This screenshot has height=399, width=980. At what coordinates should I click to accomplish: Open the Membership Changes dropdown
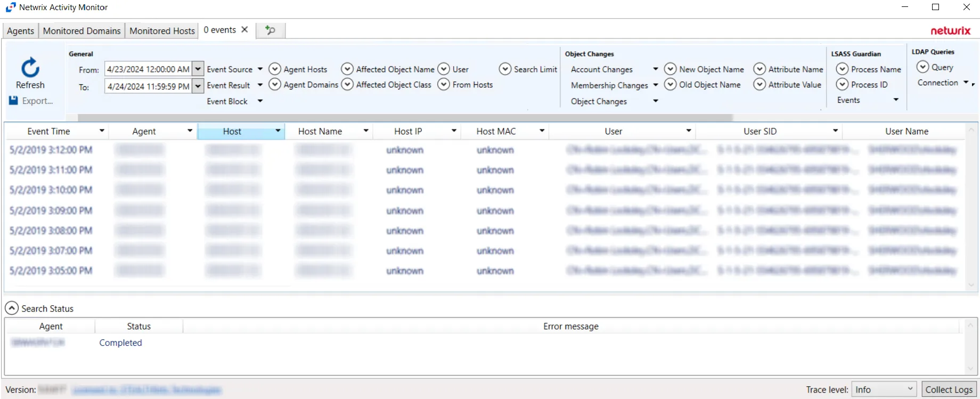point(656,85)
